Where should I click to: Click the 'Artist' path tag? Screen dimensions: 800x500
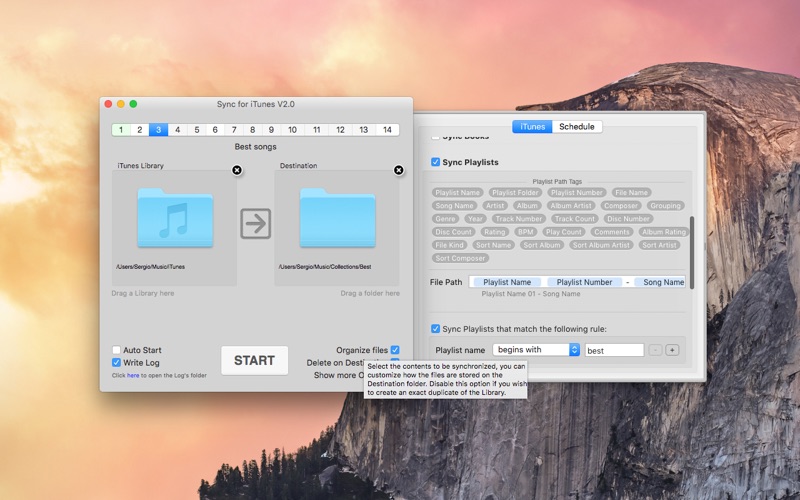coord(494,206)
